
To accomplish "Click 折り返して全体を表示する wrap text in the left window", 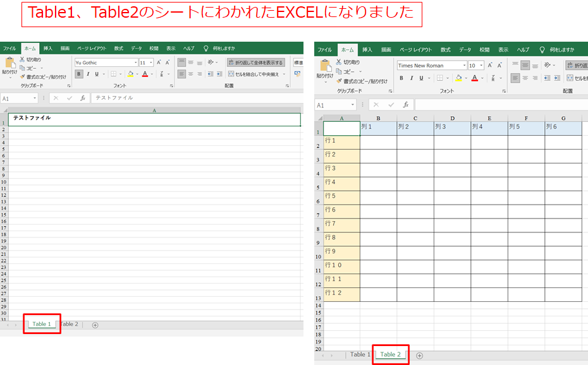I will (256, 63).
